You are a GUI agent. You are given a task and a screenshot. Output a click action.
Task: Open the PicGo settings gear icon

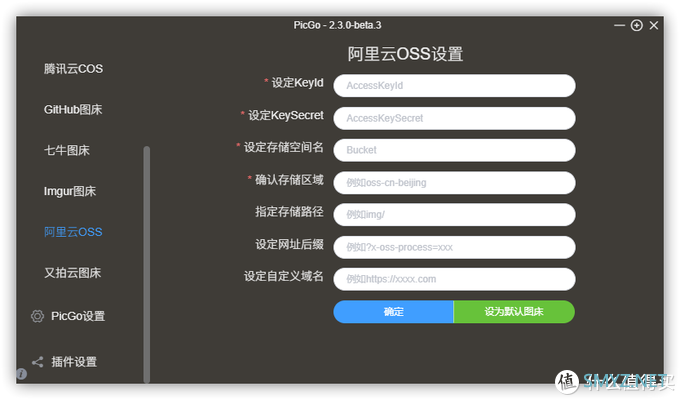(x=37, y=316)
